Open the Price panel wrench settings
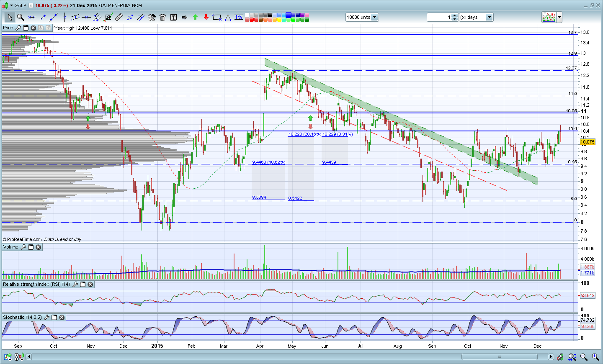This screenshot has height=364, width=603. coord(18,28)
